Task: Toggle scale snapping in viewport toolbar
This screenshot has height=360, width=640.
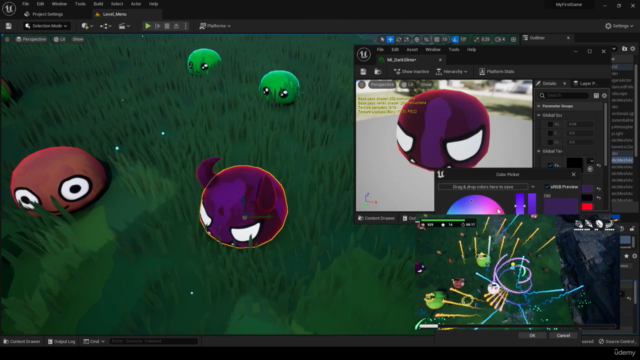Action: pyautogui.click(x=476, y=39)
